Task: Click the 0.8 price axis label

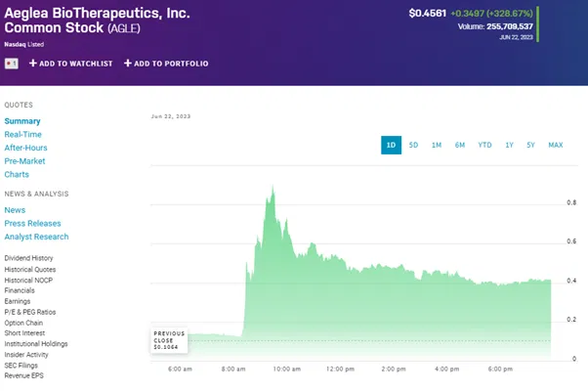Action: point(571,202)
